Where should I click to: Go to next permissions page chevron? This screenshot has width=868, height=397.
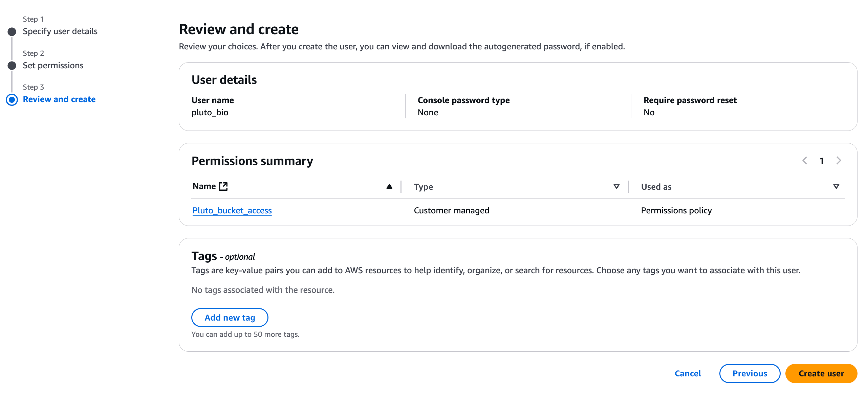click(839, 161)
